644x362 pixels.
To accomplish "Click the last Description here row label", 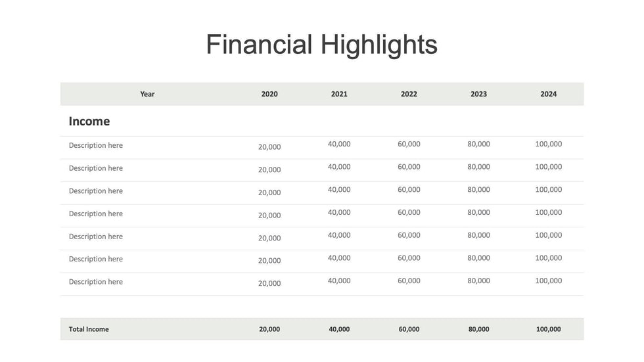I will coord(96,282).
